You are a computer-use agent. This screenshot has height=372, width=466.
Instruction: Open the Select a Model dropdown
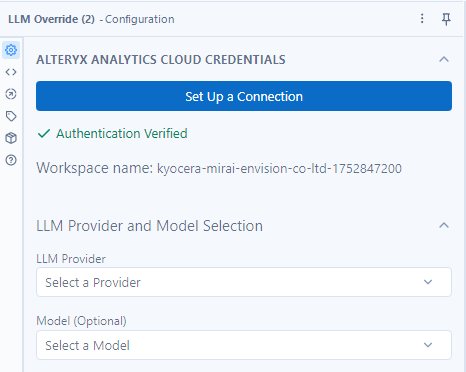[244, 345]
